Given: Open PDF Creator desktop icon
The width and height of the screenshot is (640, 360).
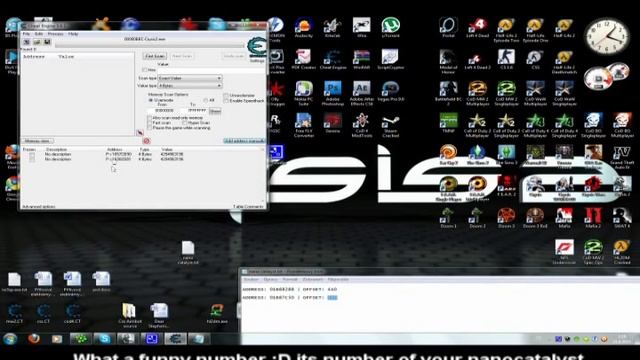Looking at the screenshot, I should tap(304, 60).
